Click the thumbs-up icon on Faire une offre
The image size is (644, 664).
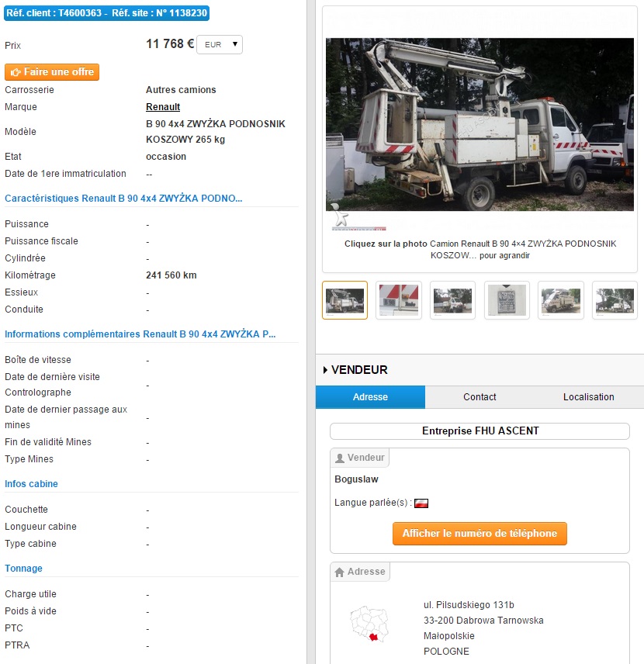16,72
